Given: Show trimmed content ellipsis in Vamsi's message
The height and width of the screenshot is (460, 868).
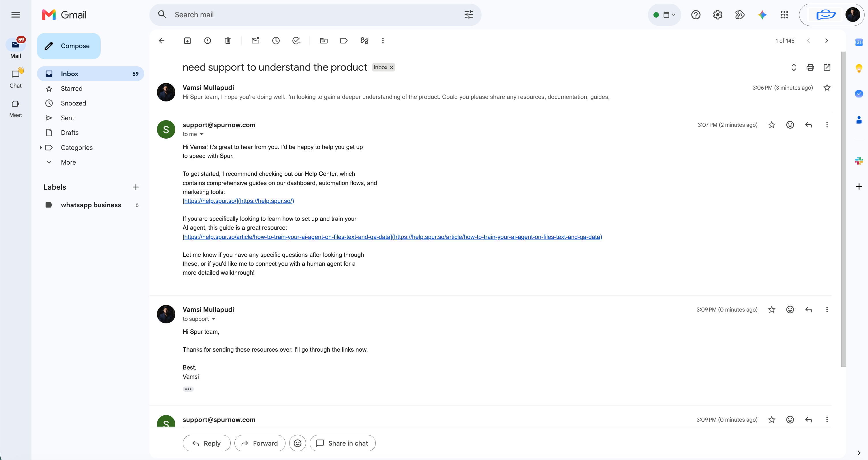Looking at the screenshot, I should [x=188, y=389].
